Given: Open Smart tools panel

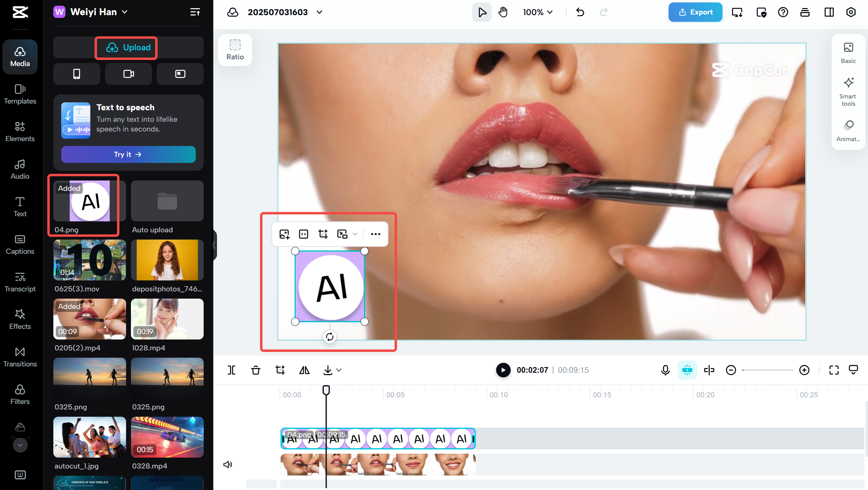Looking at the screenshot, I should (848, 91).
